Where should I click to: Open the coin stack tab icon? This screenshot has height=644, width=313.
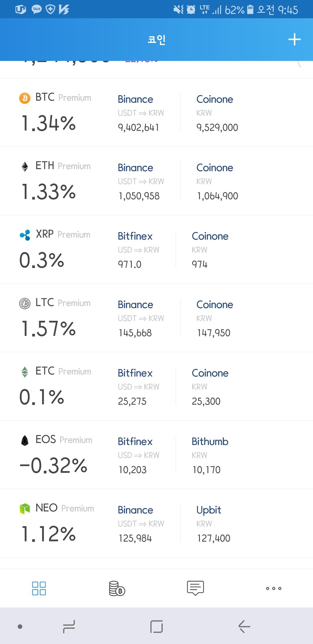[x=117, y=588]
